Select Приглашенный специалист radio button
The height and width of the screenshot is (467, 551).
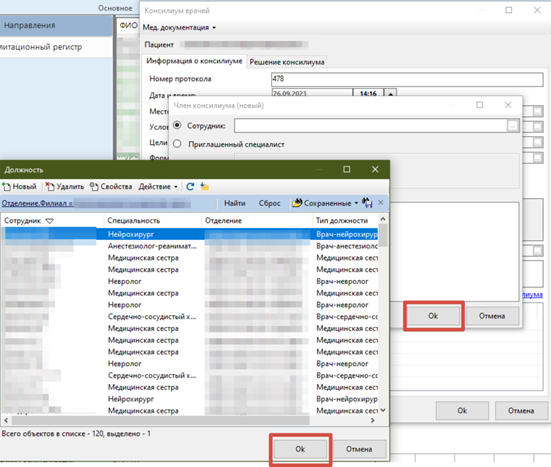(x=177, y=144)
